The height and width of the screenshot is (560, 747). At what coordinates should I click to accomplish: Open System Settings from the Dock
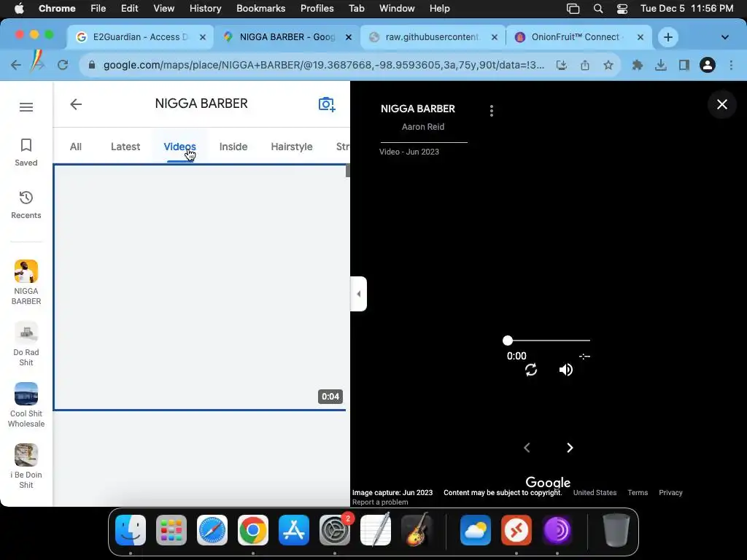(335, 531)
